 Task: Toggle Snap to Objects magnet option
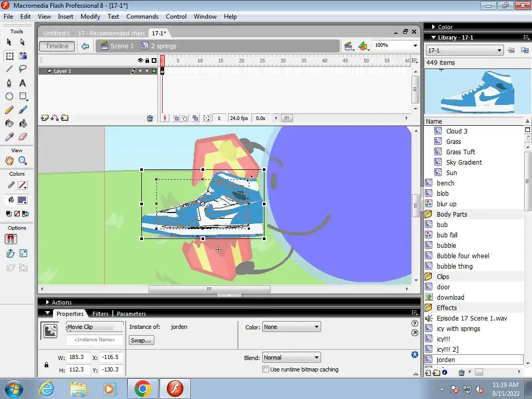[x=10, y=239]
